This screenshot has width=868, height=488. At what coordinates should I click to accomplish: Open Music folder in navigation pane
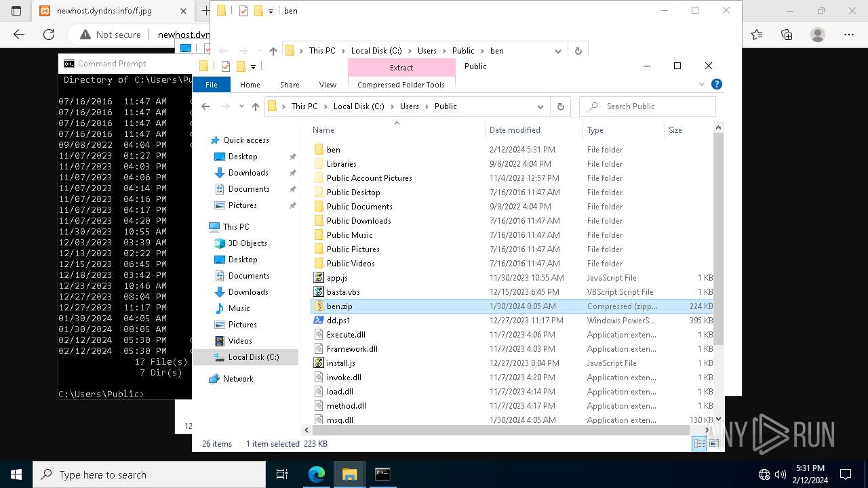click(239, 308)
